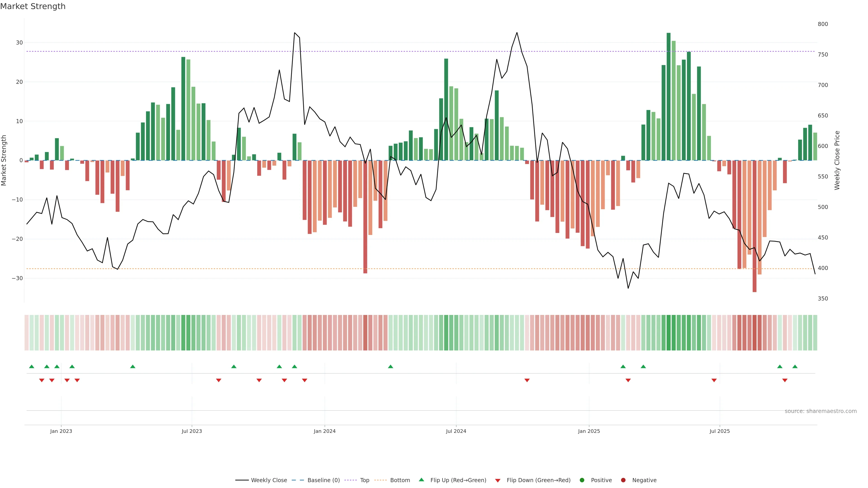
Task: Click the Jan 2023 x-axis label
Action: click(x=61, y=431)
